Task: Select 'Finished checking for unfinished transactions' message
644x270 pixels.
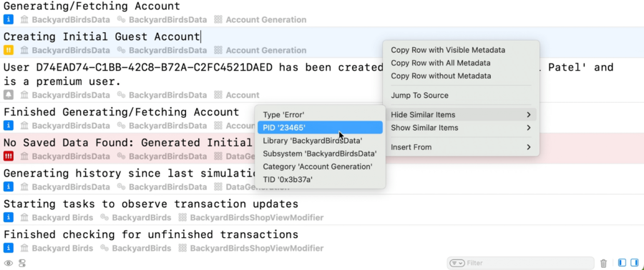Action: coord(151,235)
